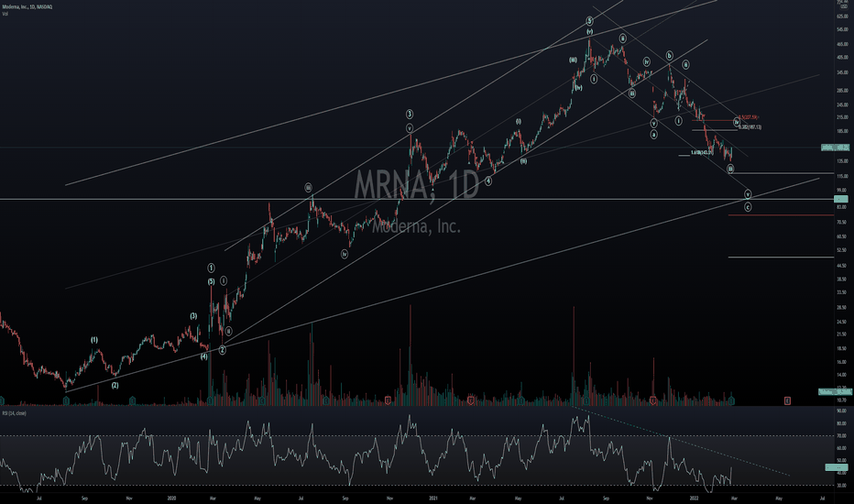Screen dimensions: 854x504
Task: Select the '(5)' wave label
Action: pyautogui.click(x=211, y=281)
